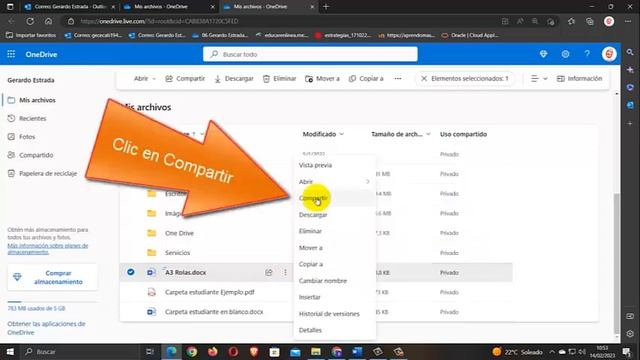Open Obtener las aplicaciones de OneDrive link
The width and height of the screenshot is (640, 360).
[x=46, y=328]
